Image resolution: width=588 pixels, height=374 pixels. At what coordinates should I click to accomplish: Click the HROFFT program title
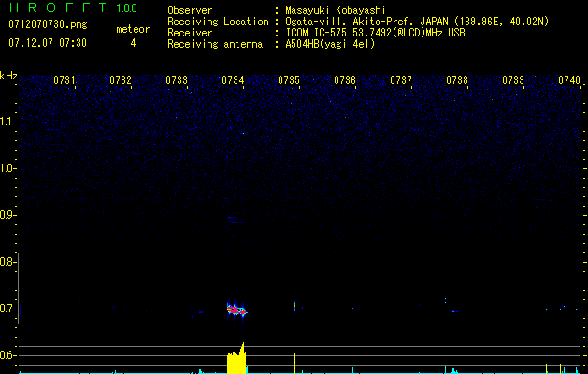point(58,7)
